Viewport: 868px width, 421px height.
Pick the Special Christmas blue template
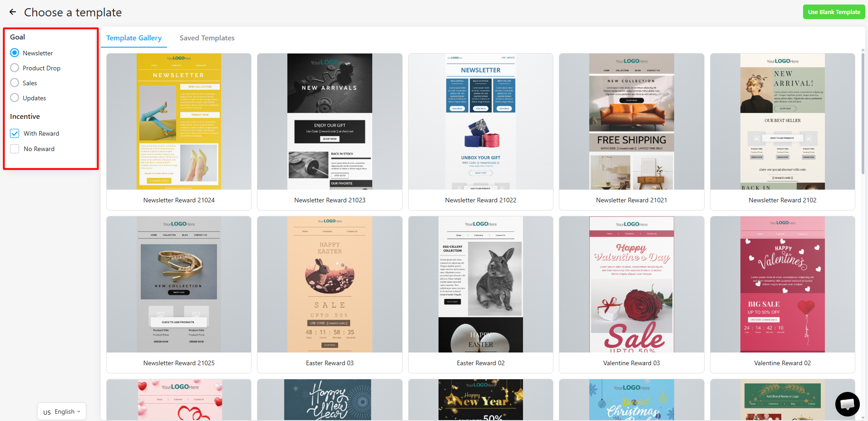pyautogui.click(x=631, y=400)
